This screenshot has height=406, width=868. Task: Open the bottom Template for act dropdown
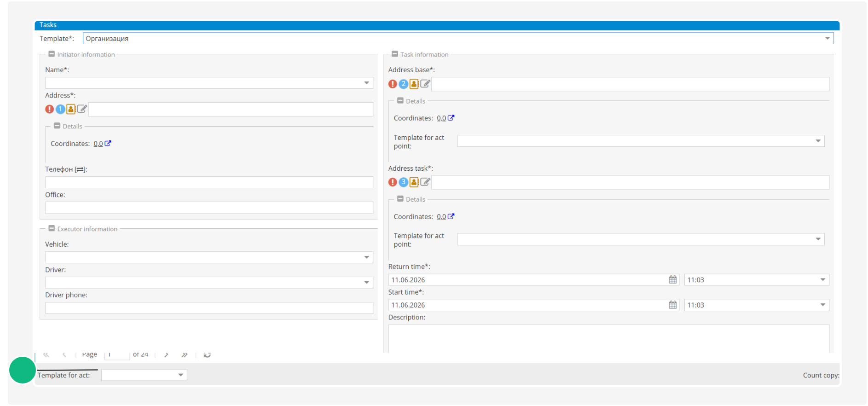pyautogui.click(x=181, y=375)
